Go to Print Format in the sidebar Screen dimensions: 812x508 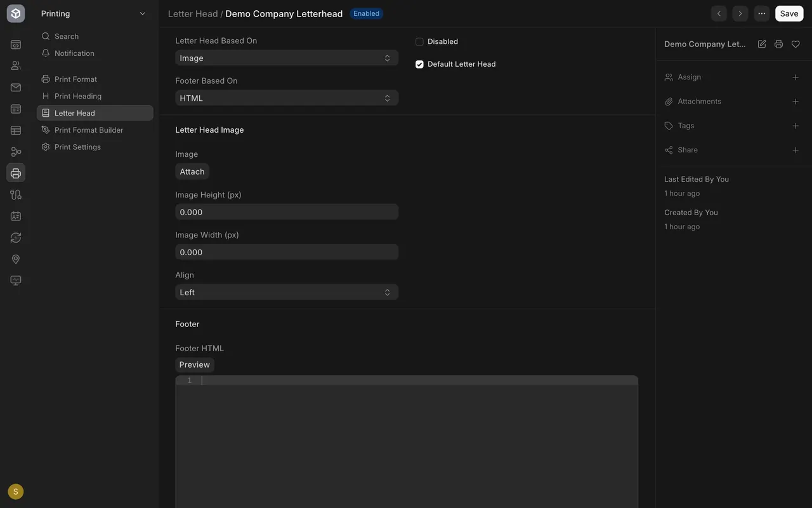(x=95, y=79)
